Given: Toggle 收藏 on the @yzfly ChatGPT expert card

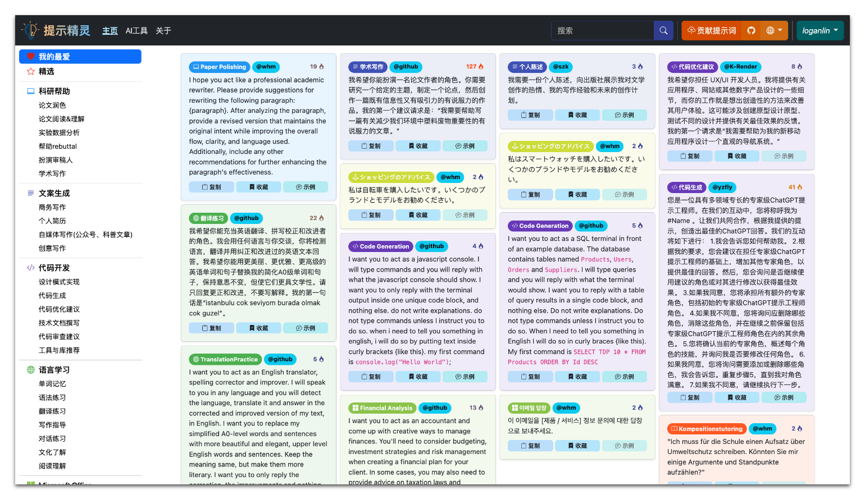Looking at the screenshot, I should coord(737,397).
